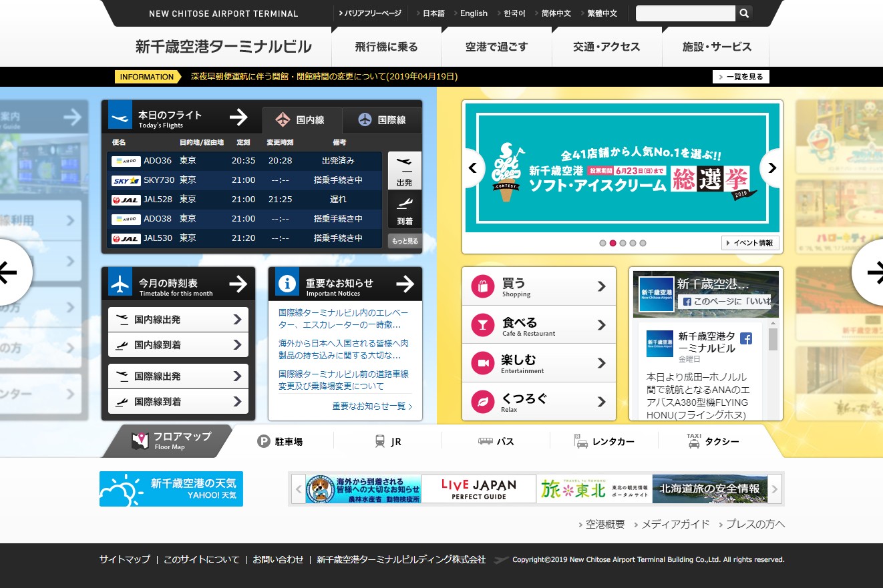Select the departures (出発) airplane button
The width and height of the screenshot is (883, 588).
(x=404, y=170)
